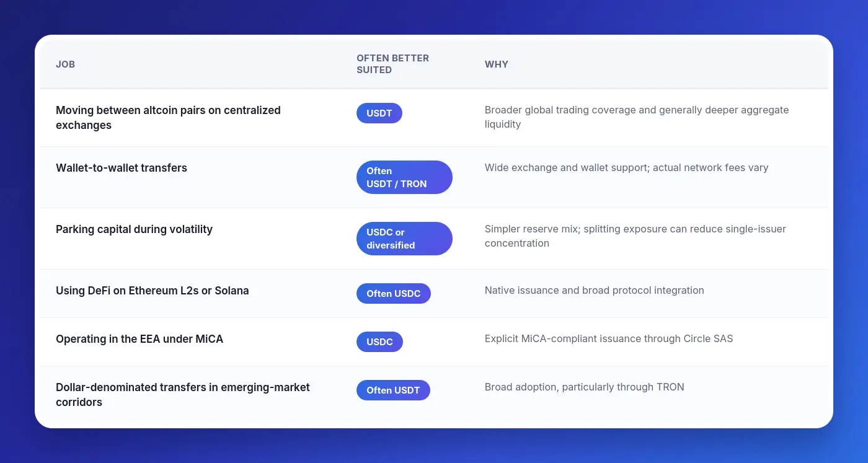The width and height of the screenshot is (868, 463).
Task: Click the JOB column header
Action: (66, 64)
